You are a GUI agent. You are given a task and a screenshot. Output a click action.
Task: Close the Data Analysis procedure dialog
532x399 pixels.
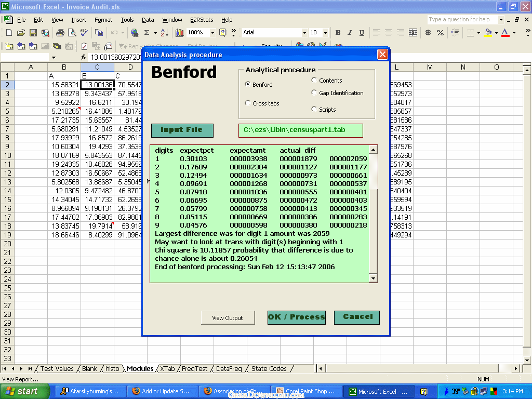(382, 54)
